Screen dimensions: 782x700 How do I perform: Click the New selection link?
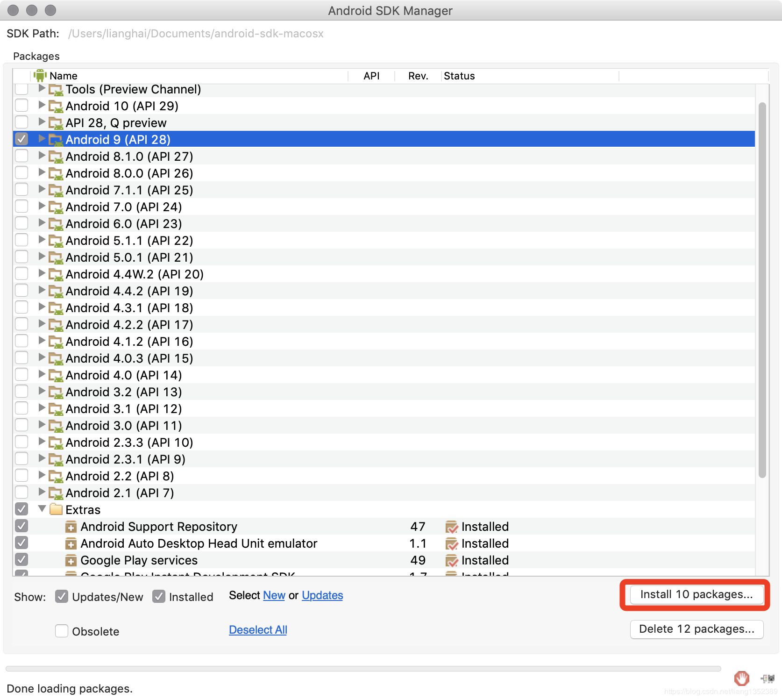click(x=274, y=595)
